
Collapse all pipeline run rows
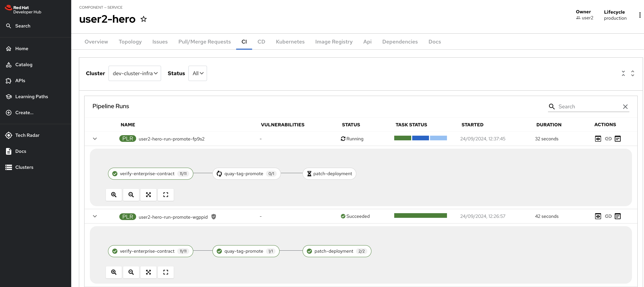[623, 73]
